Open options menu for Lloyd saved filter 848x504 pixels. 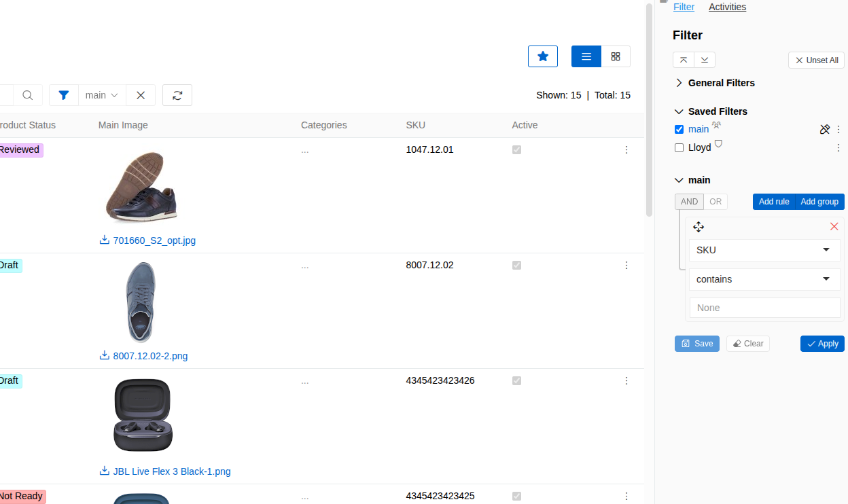(x=838, y=147)
